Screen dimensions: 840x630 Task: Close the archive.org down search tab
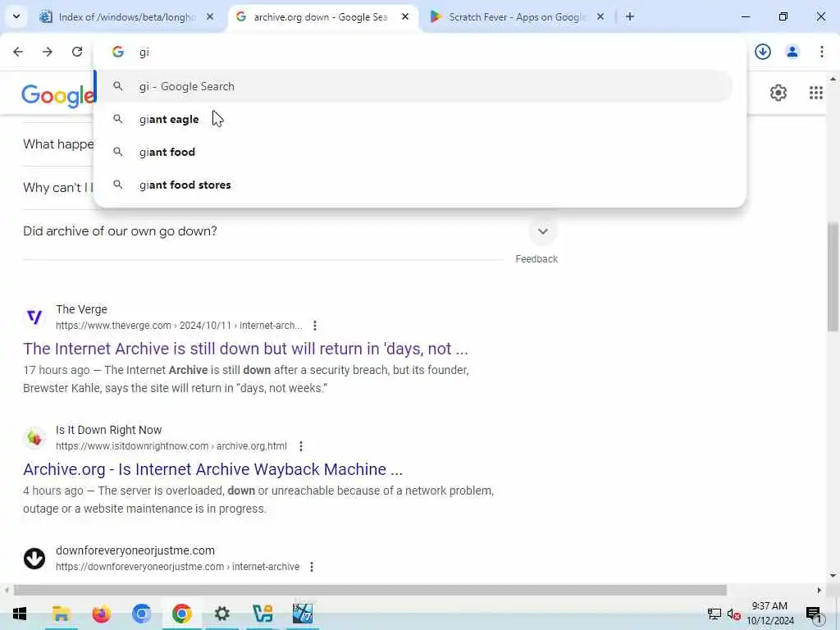(x=405, y=16)
